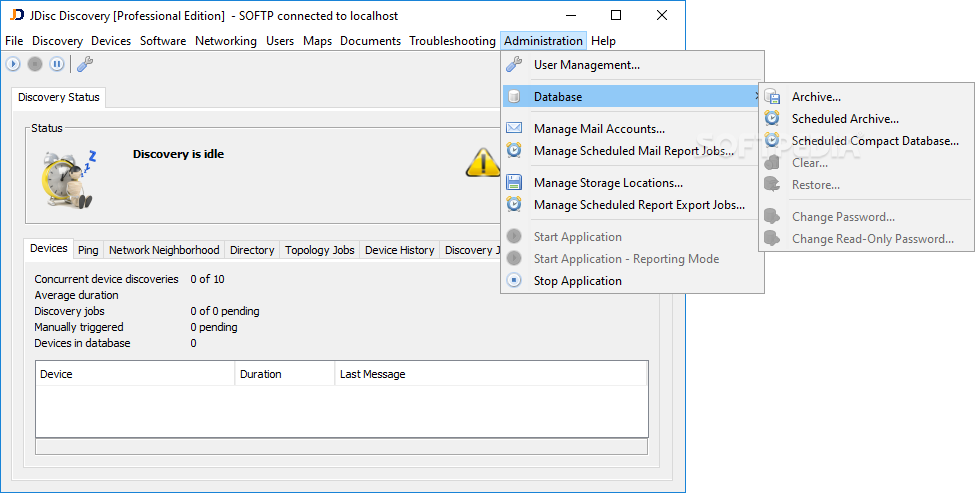Click the pause discovery toolbar icon

click(57, 63)
